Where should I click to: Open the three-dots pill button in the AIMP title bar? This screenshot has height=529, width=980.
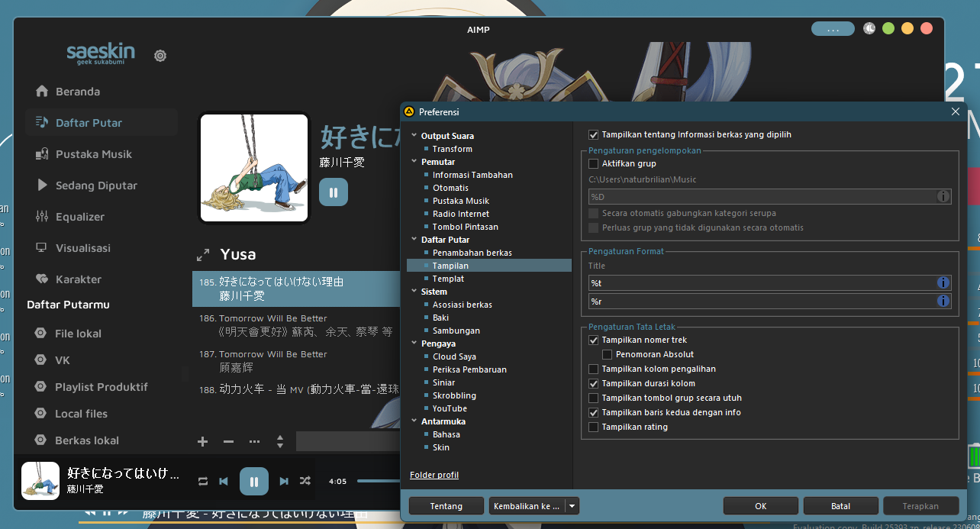pos(833,29)
